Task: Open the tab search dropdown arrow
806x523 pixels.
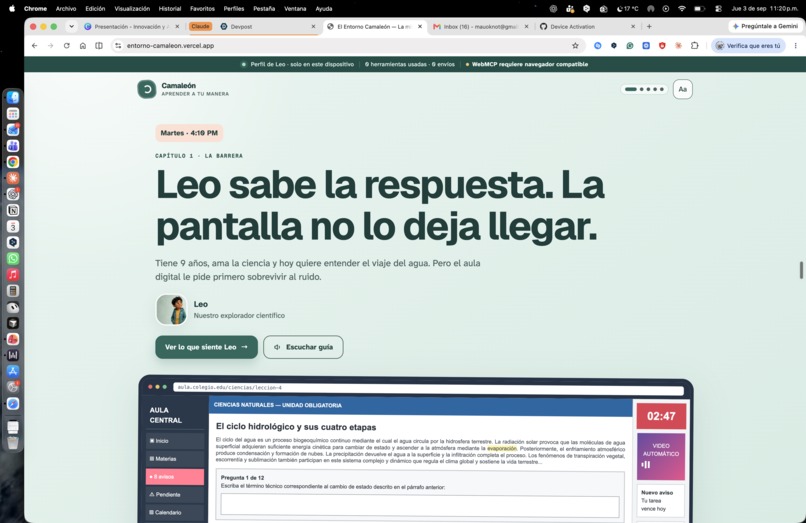Action: [71, 26]
